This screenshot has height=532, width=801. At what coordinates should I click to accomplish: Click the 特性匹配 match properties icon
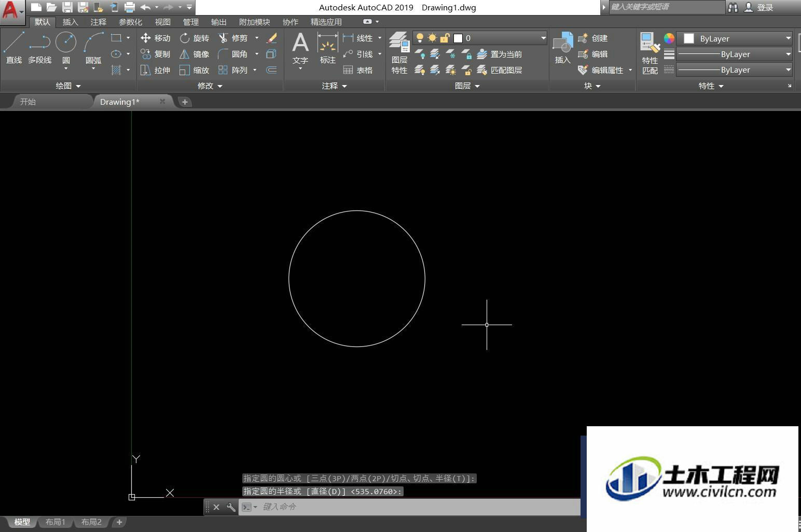(650, 53)
